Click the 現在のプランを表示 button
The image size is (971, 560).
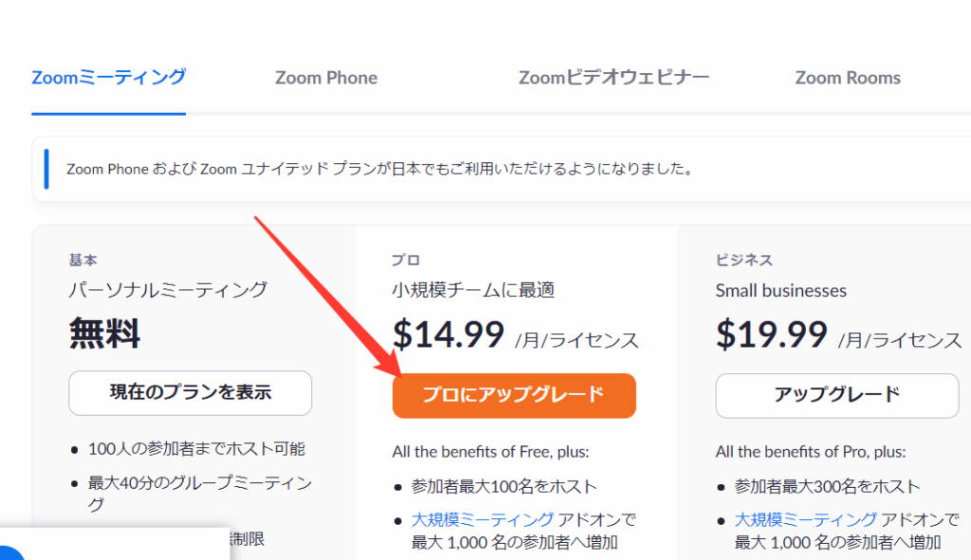coord(191,393)
